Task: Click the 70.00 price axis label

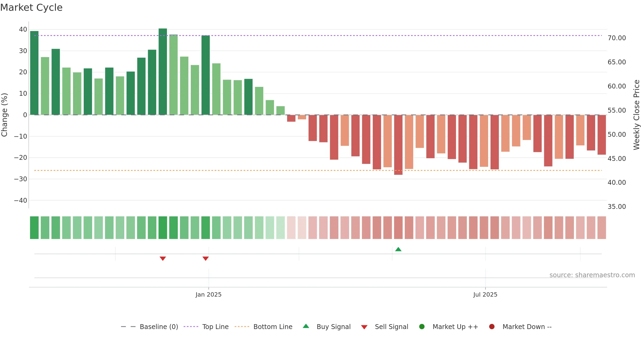Action: (617, 38)
